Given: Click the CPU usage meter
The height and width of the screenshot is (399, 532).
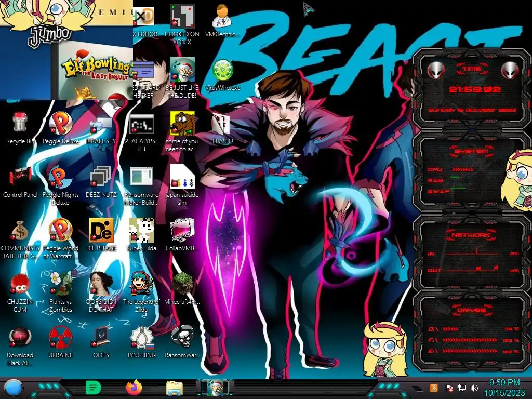Looking at the screenshot, I should click(462, 169).
